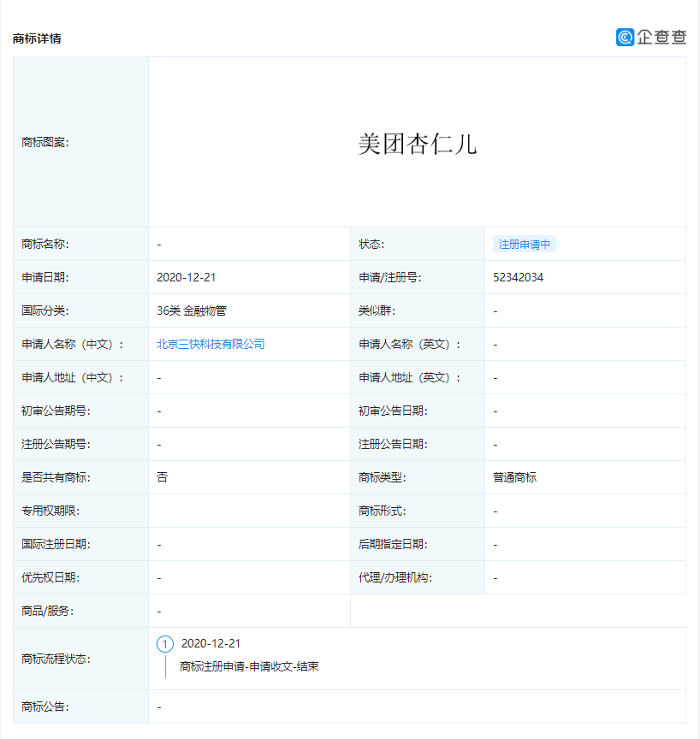
Task: Click the 代理/办理机构 label
Action: point(395,578)
